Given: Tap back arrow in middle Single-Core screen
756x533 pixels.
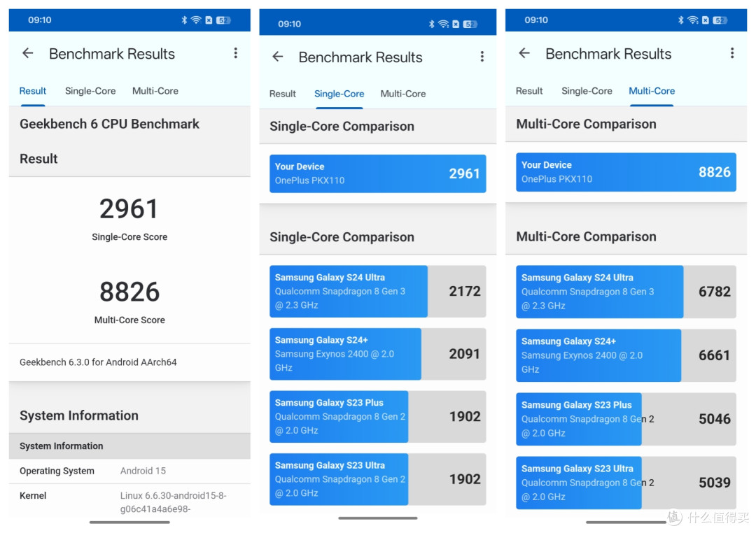Looking at the screenshot, I should pos(278,57).
